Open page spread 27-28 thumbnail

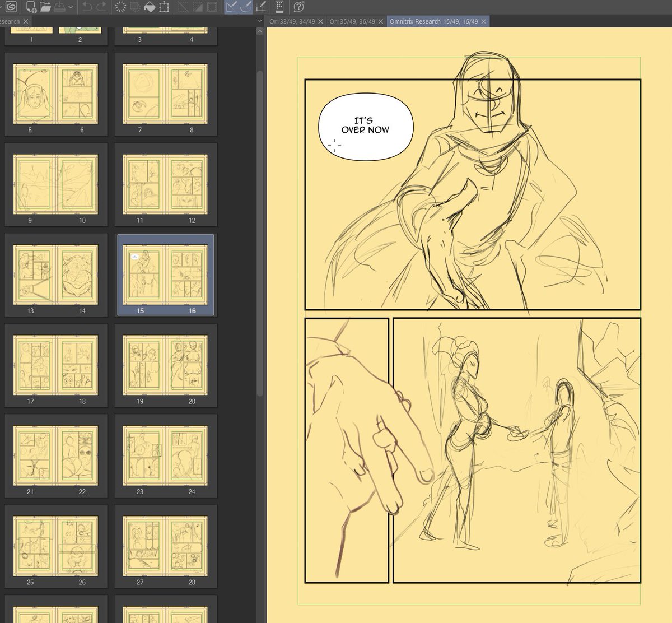[166, 547]
